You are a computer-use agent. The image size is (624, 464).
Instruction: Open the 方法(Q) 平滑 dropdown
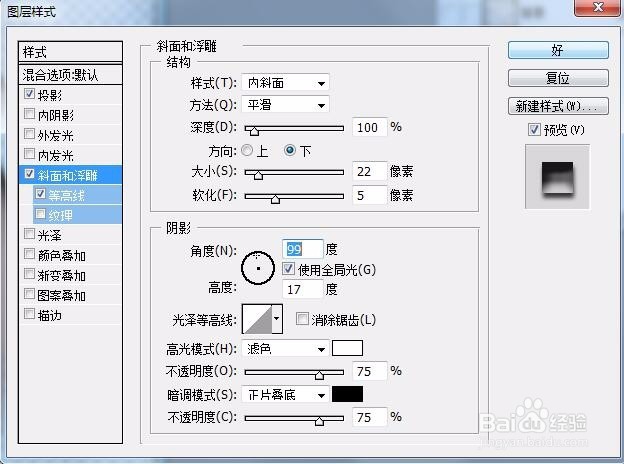pos(285,105)
